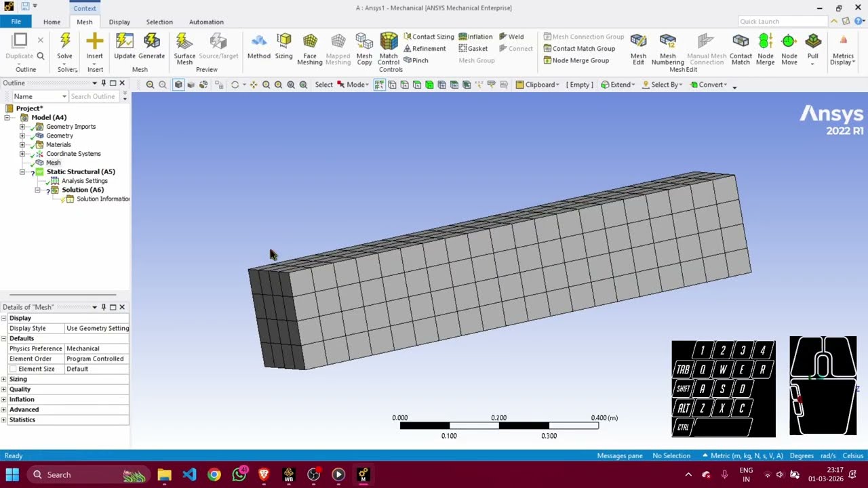Collapse the Display details section

click(x=4, y=318)
